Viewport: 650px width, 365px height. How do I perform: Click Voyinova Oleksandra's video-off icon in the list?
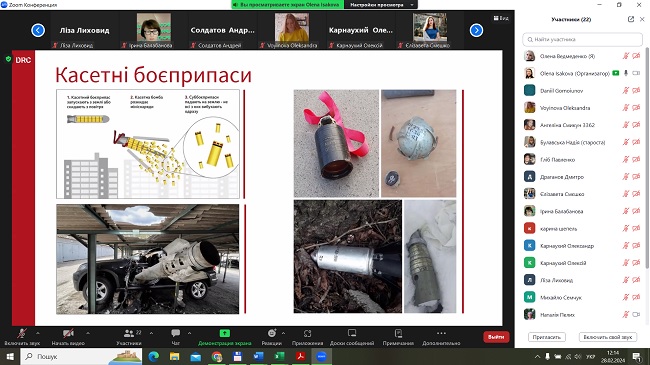pyautogui.click(x=636, y=108)
